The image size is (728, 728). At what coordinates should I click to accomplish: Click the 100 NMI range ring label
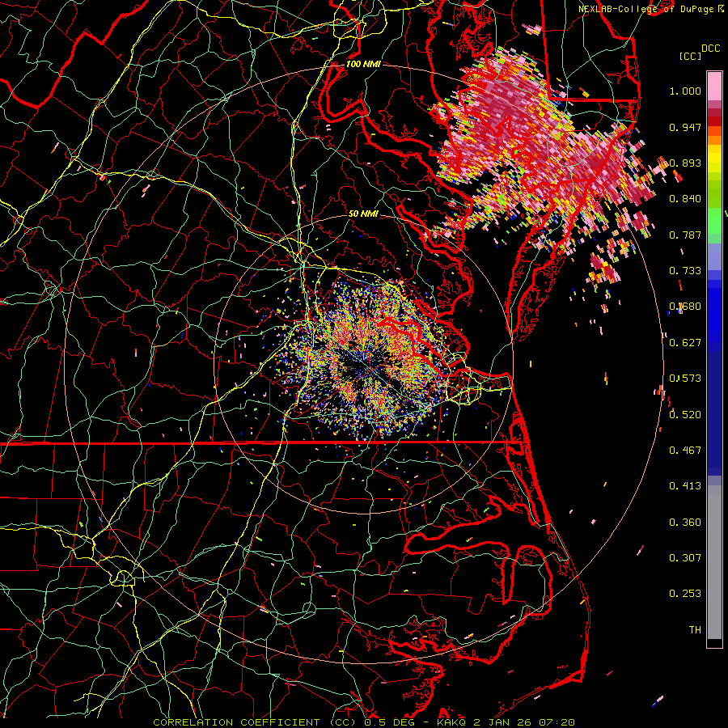pos(363,64)
